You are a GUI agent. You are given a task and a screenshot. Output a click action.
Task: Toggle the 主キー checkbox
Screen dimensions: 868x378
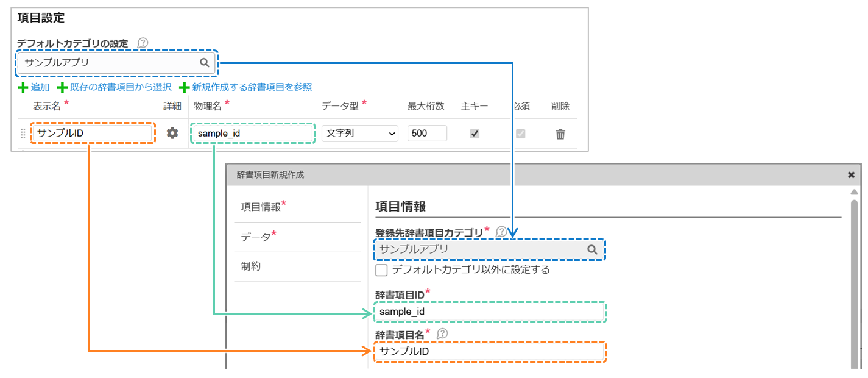475,134
